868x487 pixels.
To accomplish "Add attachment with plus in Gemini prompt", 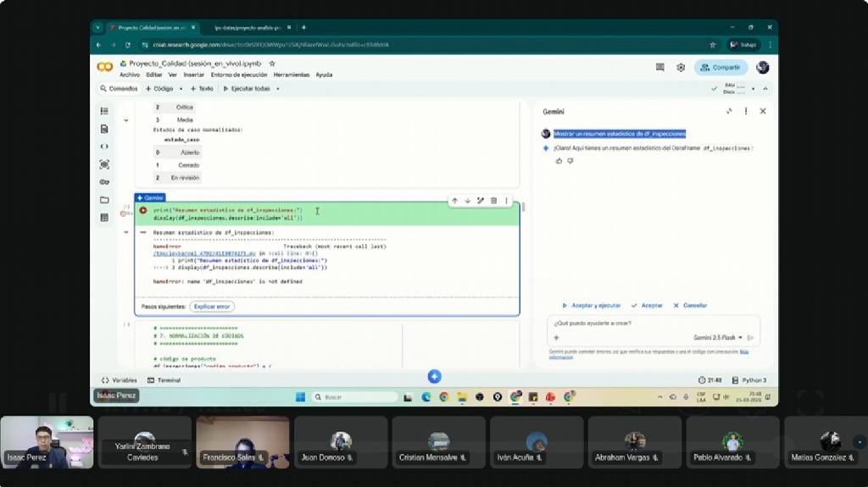I will (556, 338).
